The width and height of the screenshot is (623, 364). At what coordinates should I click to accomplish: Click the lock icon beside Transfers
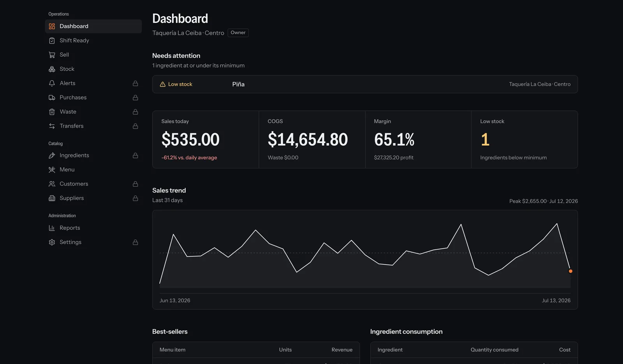point(136,126)
